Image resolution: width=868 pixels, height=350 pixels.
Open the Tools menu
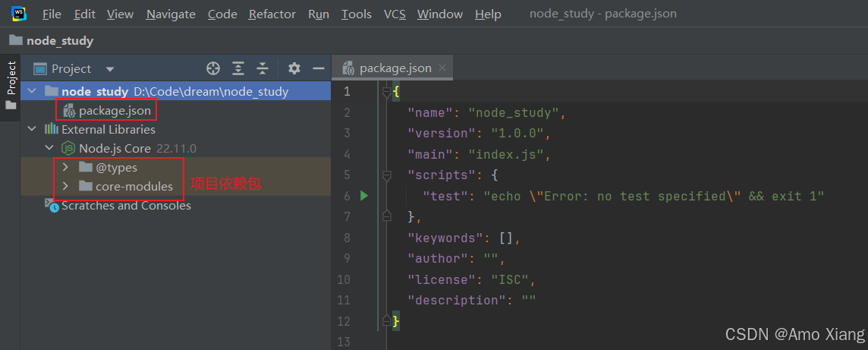(357, 14)
